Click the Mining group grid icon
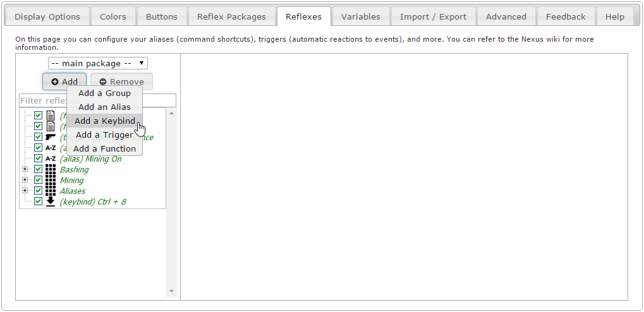 click(51, 180)
